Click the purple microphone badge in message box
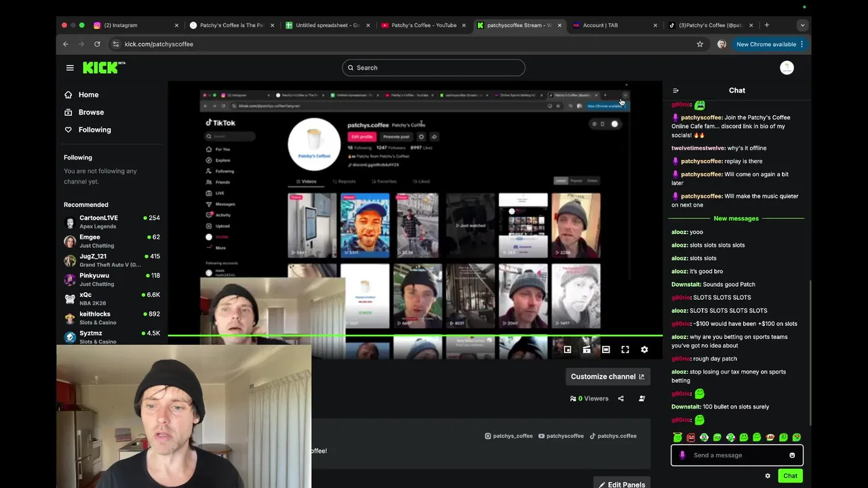Image resolution: width=868 pixels, height=488 pixels. coord(682,455)
